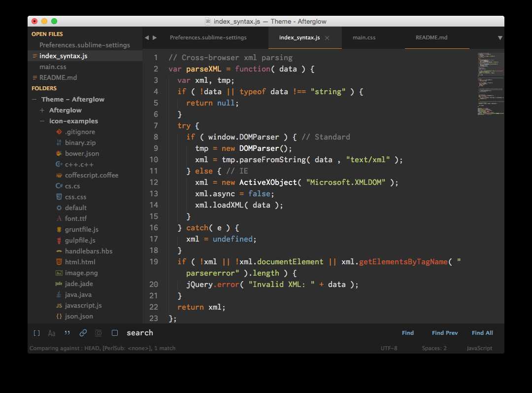Image resolution: width=532 pixels, height=393 pixels.
Task: Switch to Preferences.sublime-settings tab
Action: click(208, 37)
